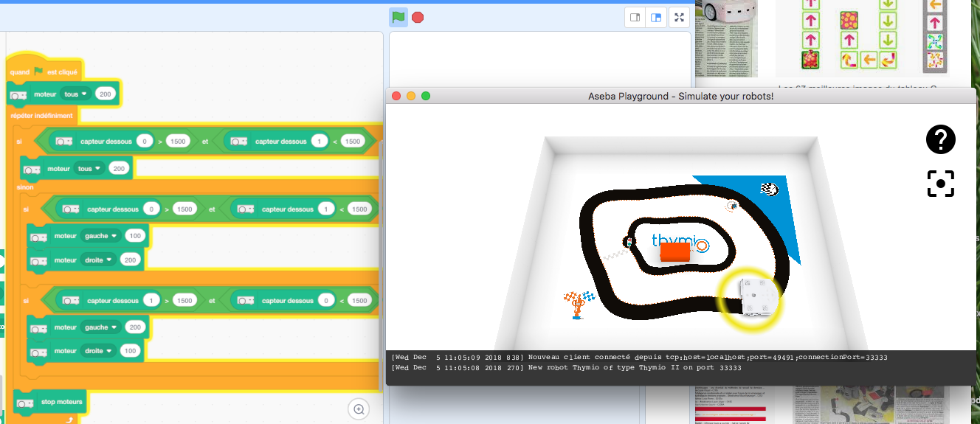980x424 pixels.
Task: Click the camera focus icon in Aseba Playground
Action: (940, 184)
